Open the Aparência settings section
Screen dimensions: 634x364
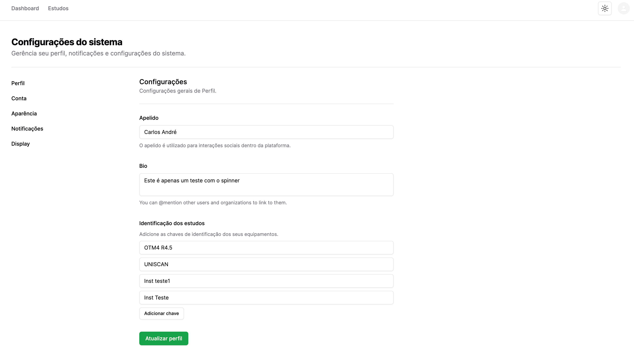coord(24,114)
